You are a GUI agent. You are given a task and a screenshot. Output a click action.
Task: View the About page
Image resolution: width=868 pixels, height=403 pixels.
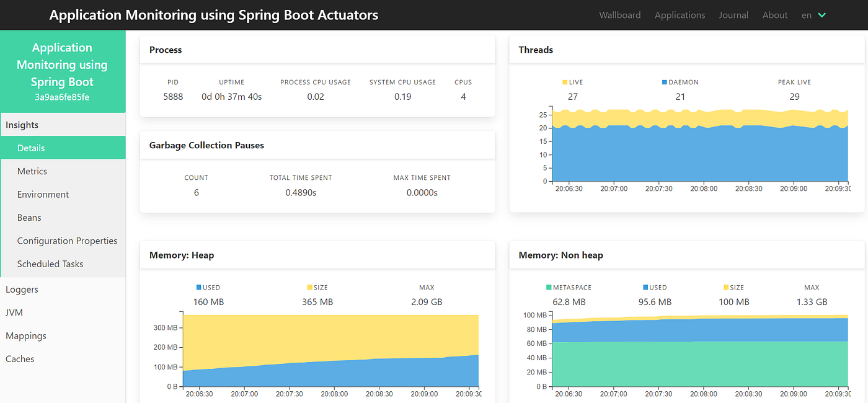(x=774, y=15)
